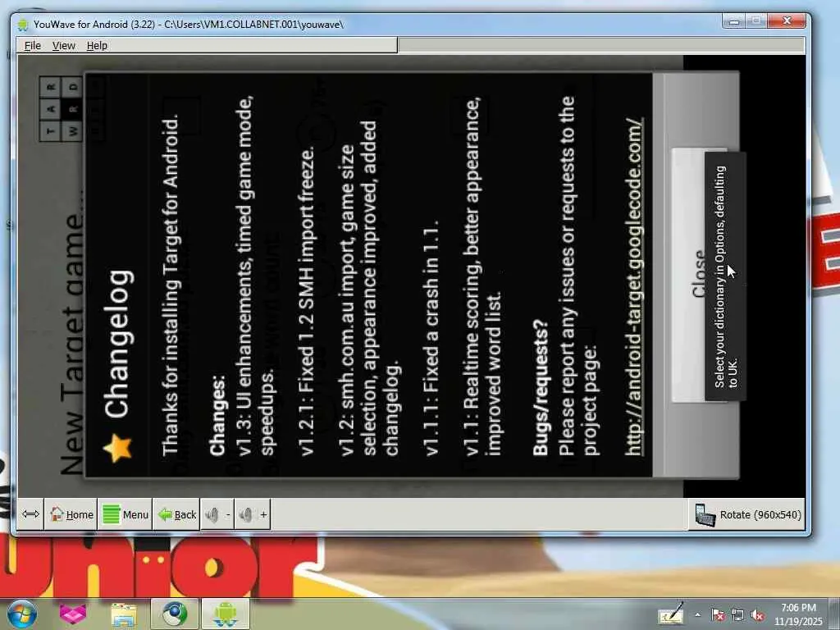Click the network tray icon
This screenshot has width=840, height=630.
coord(737,615)
